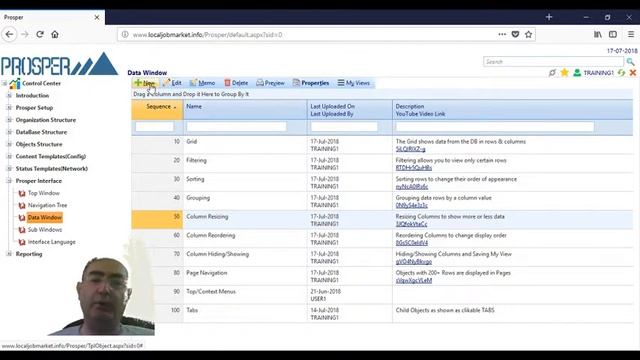Click the Name filter box
This screenshot has height=360, width=640.
(x=237, y=127)
